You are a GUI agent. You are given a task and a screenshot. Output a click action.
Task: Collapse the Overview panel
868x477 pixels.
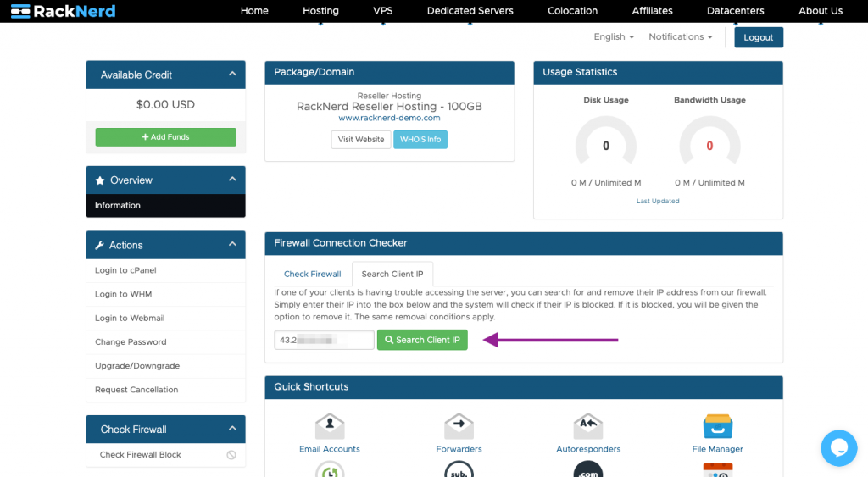(232, 180)
